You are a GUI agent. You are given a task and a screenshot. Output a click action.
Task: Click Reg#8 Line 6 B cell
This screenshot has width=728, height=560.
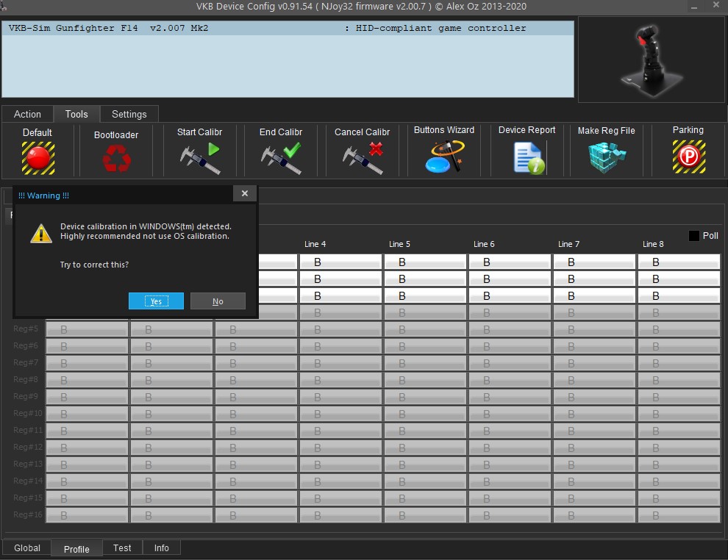coord(510,381)
